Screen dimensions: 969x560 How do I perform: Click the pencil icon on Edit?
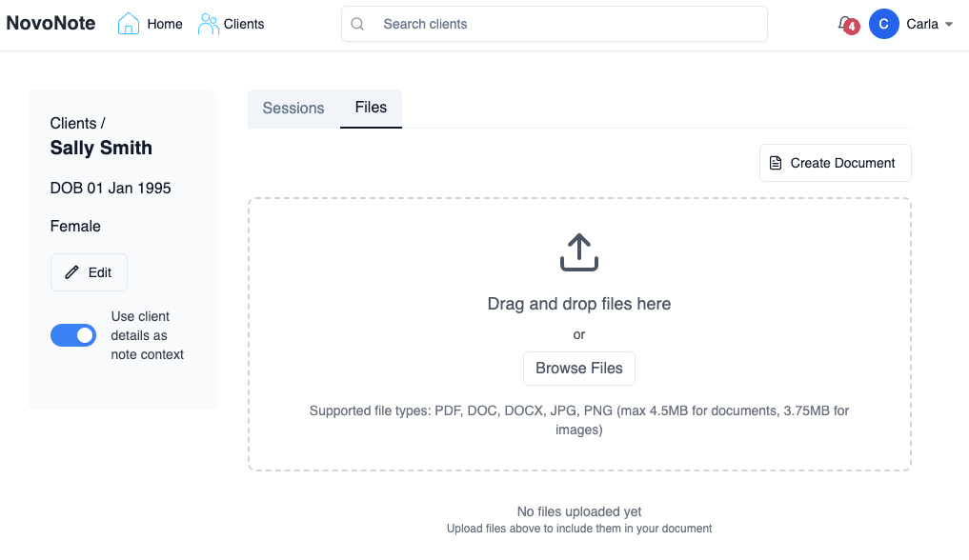point(71,272)
